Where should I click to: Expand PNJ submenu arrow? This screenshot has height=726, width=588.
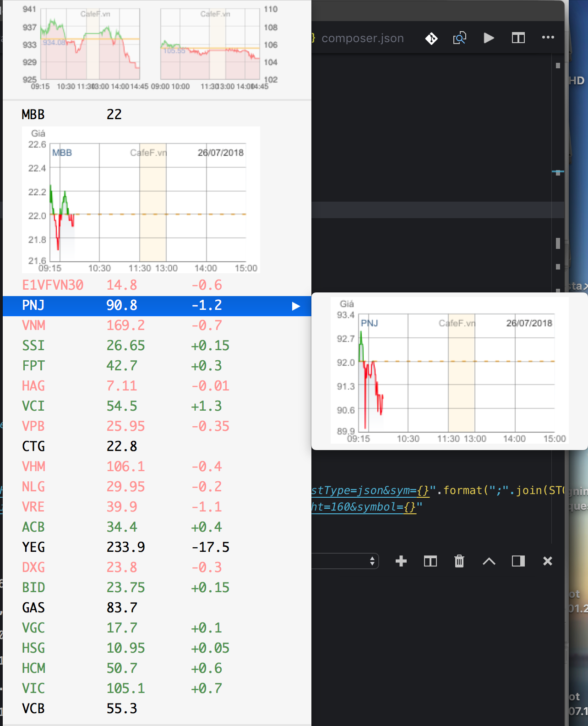[296, 306]
